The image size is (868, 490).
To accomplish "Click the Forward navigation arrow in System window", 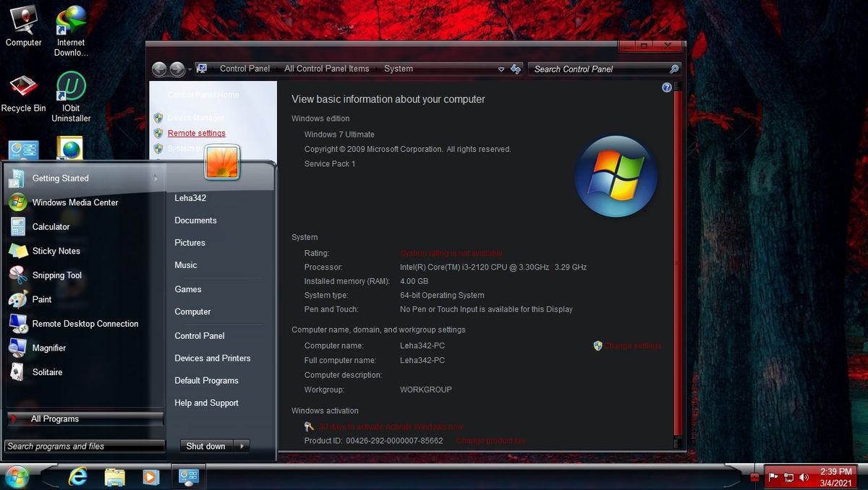I will coord(177,69).
